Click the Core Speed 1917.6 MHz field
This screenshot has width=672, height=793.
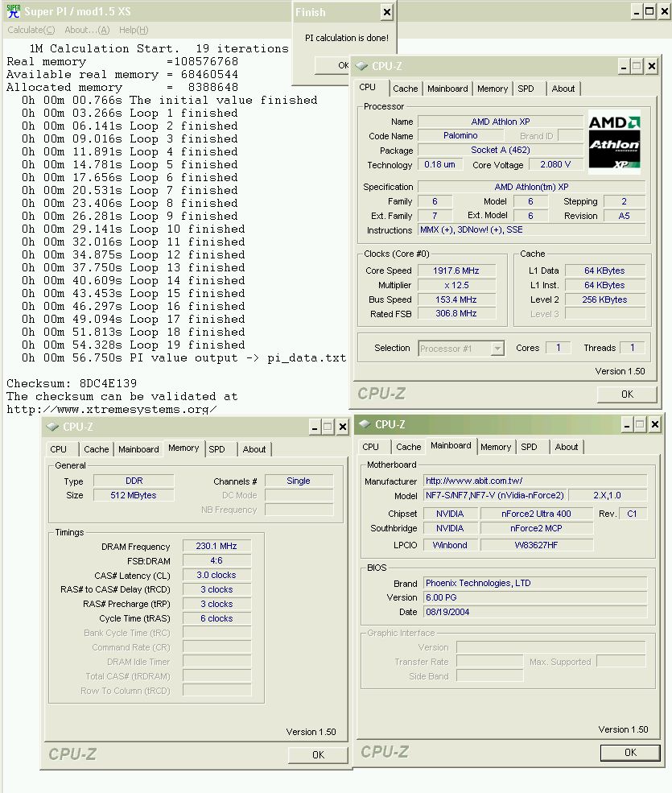[x=456, y=271]
